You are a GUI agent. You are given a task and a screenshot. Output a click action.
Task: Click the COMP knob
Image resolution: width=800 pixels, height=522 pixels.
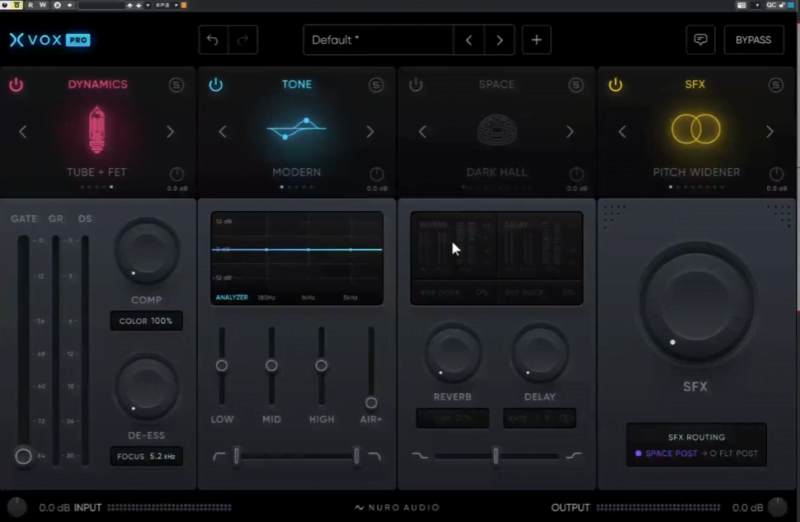147,253
